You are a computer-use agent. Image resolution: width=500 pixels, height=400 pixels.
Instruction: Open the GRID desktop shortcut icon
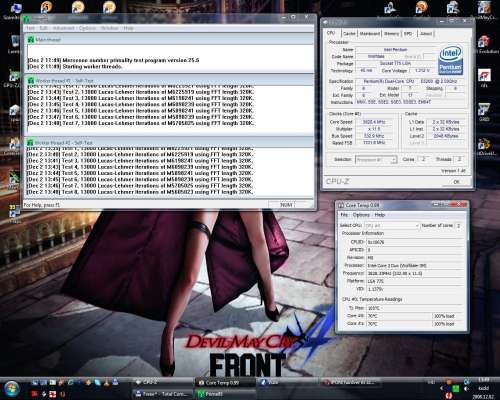(x=484, y=110)
